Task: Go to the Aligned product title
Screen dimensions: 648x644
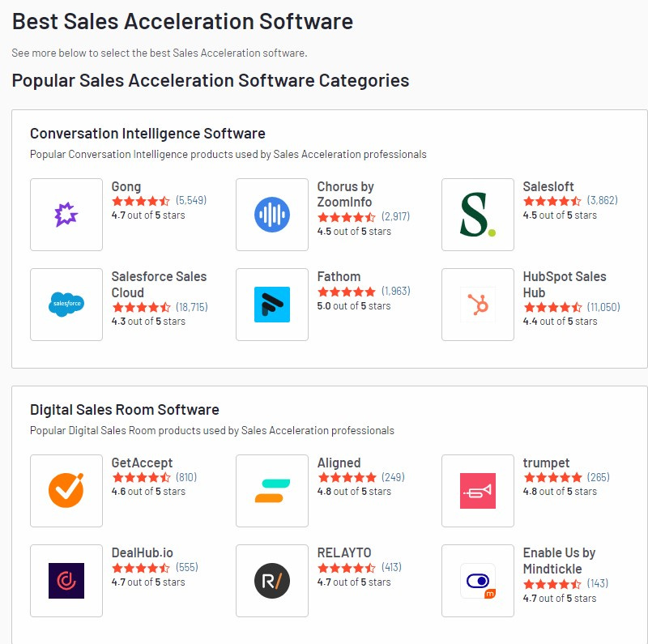Action: [339, 463]
